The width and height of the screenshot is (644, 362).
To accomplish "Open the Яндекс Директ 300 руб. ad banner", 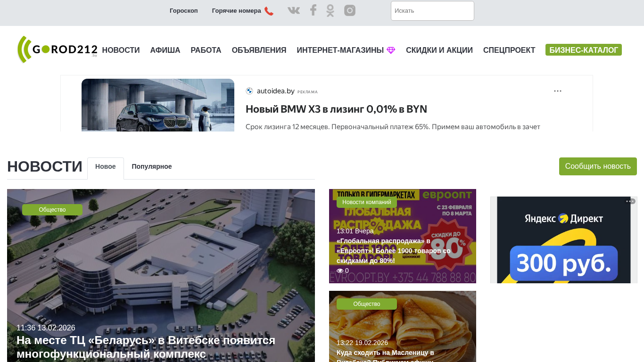I will point(564,240).
